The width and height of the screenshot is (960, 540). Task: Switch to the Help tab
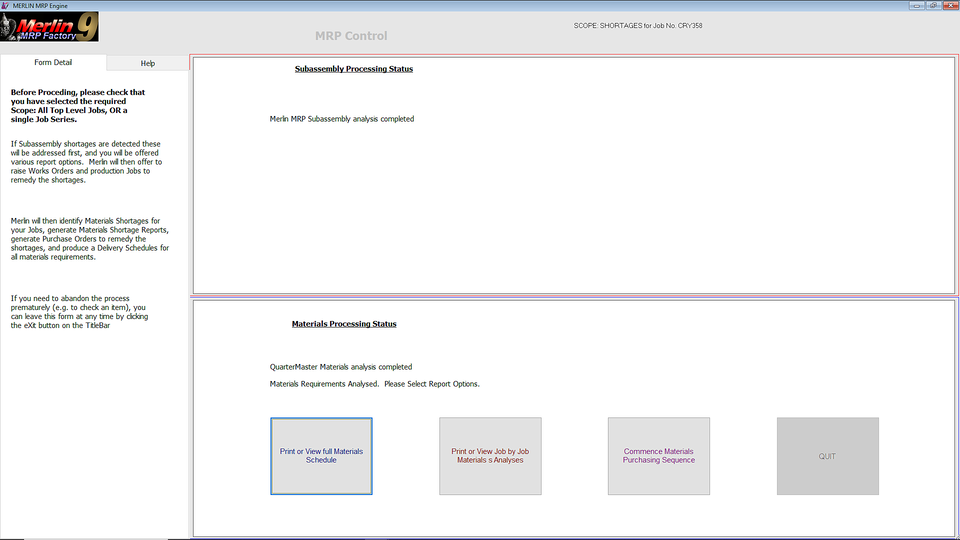(x=147, y=63)
